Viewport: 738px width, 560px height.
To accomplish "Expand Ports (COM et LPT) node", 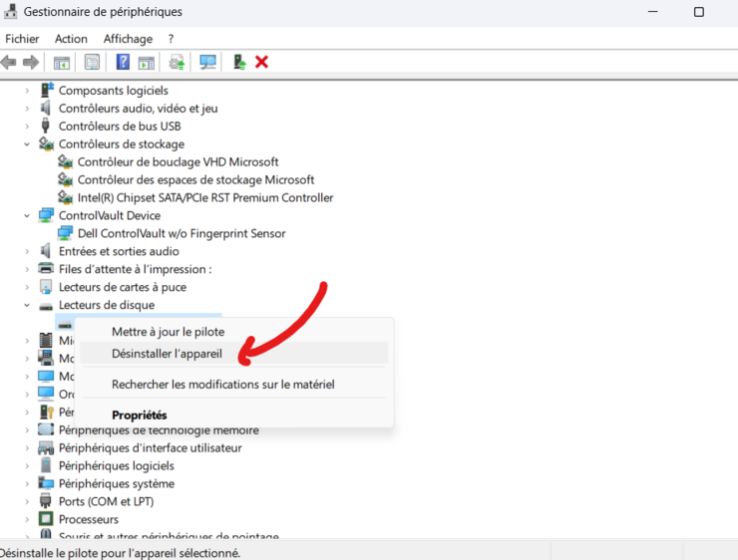I will 27,501.
